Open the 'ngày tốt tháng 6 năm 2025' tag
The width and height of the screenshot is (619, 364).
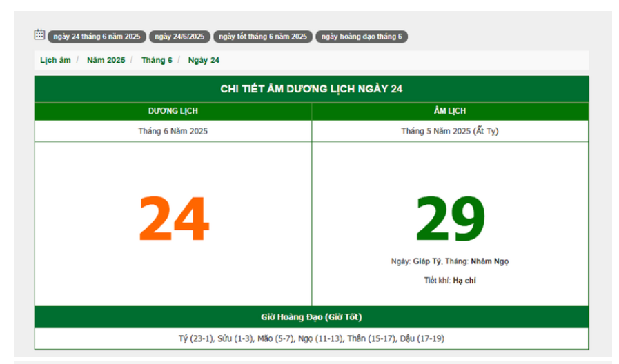(263, 37)
